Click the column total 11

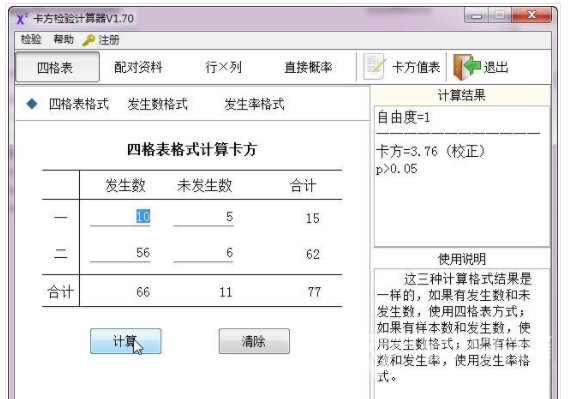pyautogui.click(x=226, y=292)
